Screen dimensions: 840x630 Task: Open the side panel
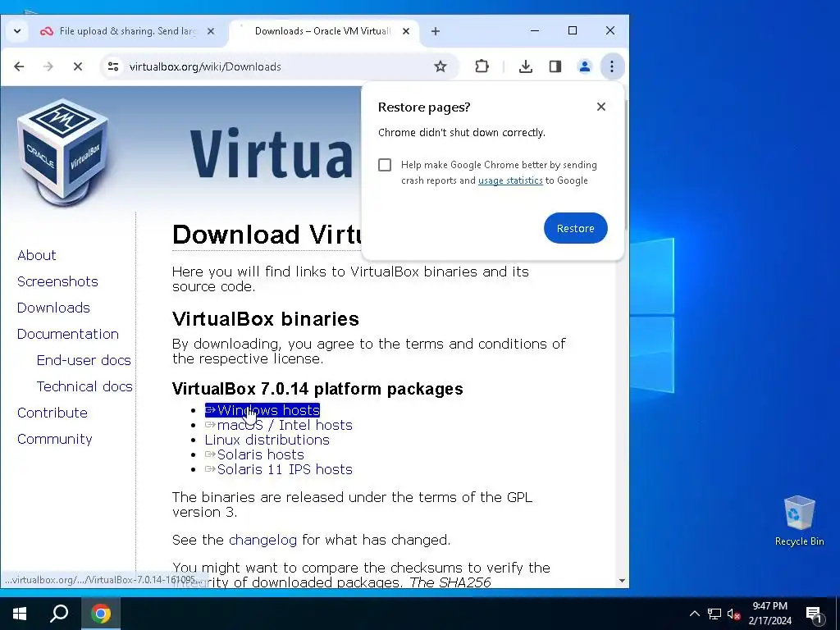point(555,66)
